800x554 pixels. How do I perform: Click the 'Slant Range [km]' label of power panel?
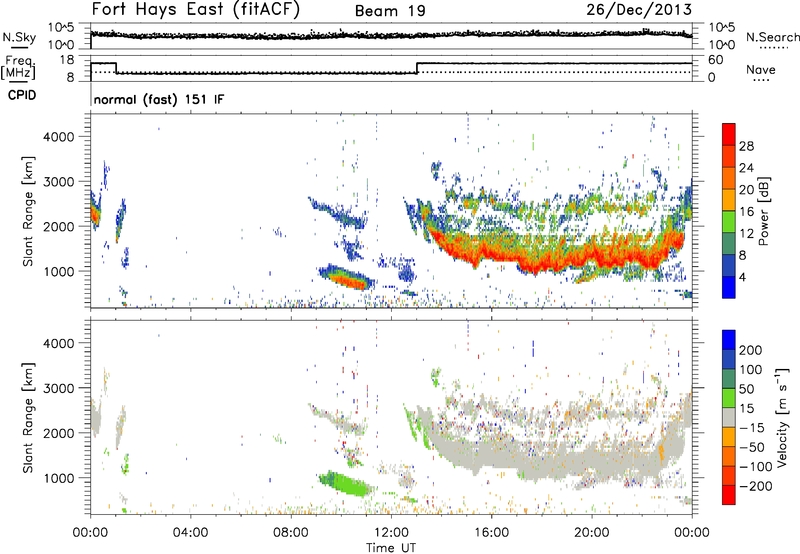pyautogui.click(x=28, y=211)
